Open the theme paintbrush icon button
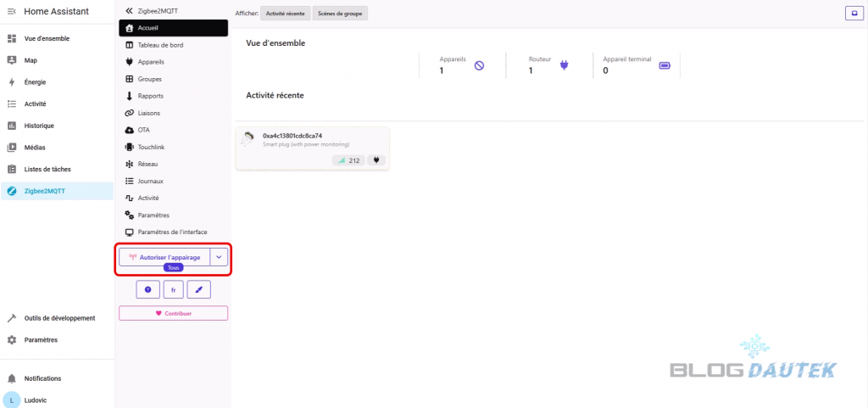This screenshot has height=408, width=868. click(x=198, y=290)
